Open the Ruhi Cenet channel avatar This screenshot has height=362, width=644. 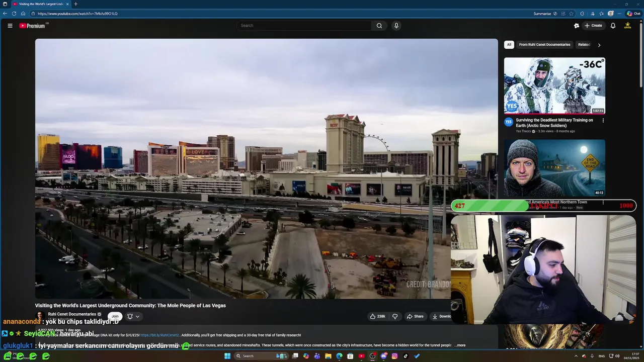pyautogui.click(x=39, y=316)
